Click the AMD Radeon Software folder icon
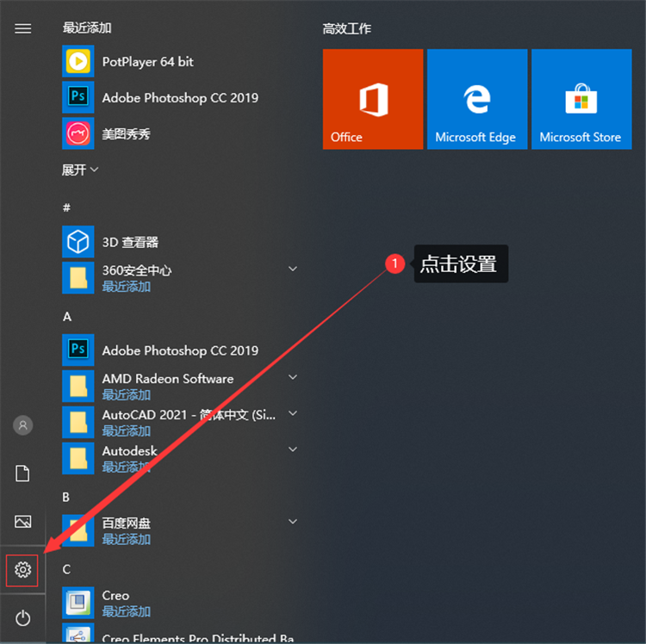The width and height of the screenshot is (646, 644). click(x=78, y=387)
